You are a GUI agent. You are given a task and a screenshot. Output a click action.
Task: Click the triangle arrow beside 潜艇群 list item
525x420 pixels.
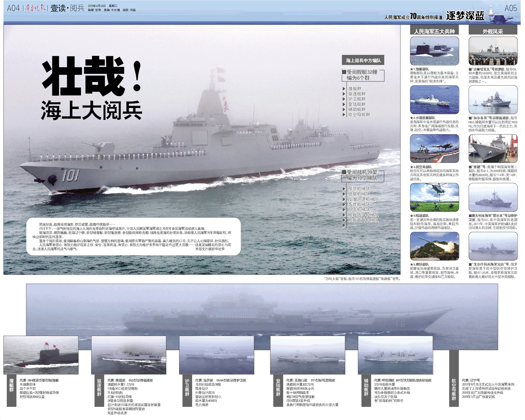344,89
